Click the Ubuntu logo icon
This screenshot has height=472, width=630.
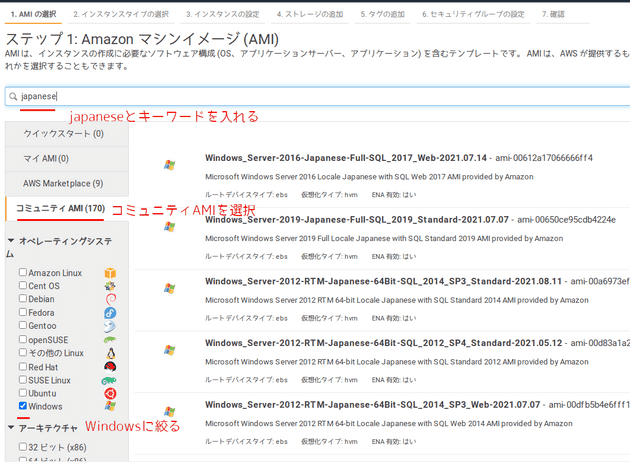click(110, 393)
